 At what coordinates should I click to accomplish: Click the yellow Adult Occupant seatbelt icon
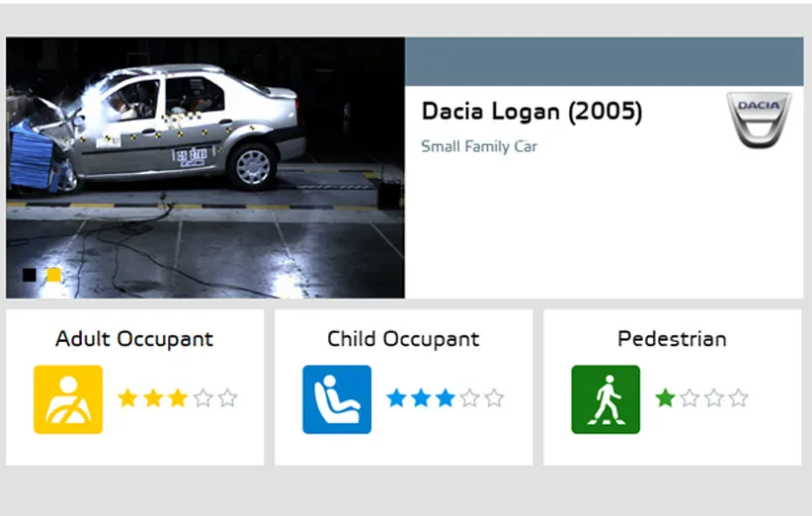click(x=67, y=399)
